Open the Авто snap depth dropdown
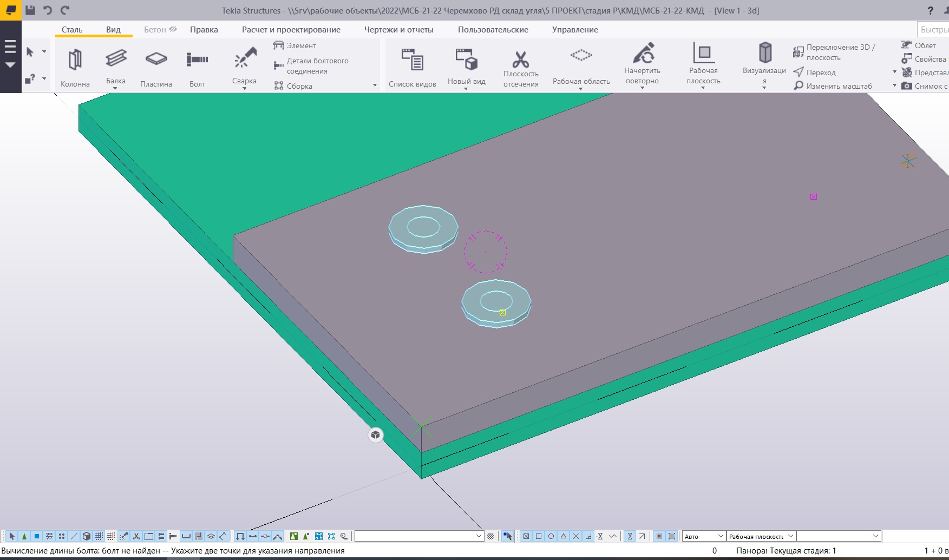 pyautogui.click(x=704, y=536)
